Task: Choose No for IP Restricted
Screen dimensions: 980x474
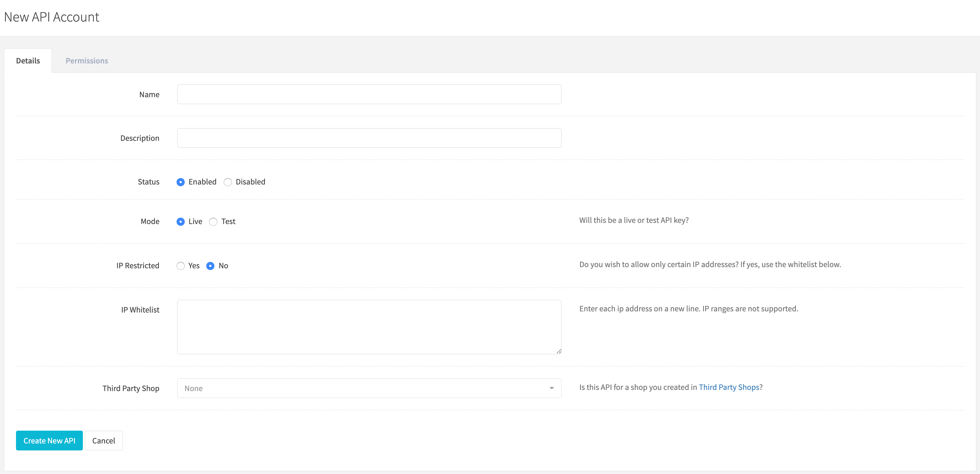Action: click(x=210, y=266)
